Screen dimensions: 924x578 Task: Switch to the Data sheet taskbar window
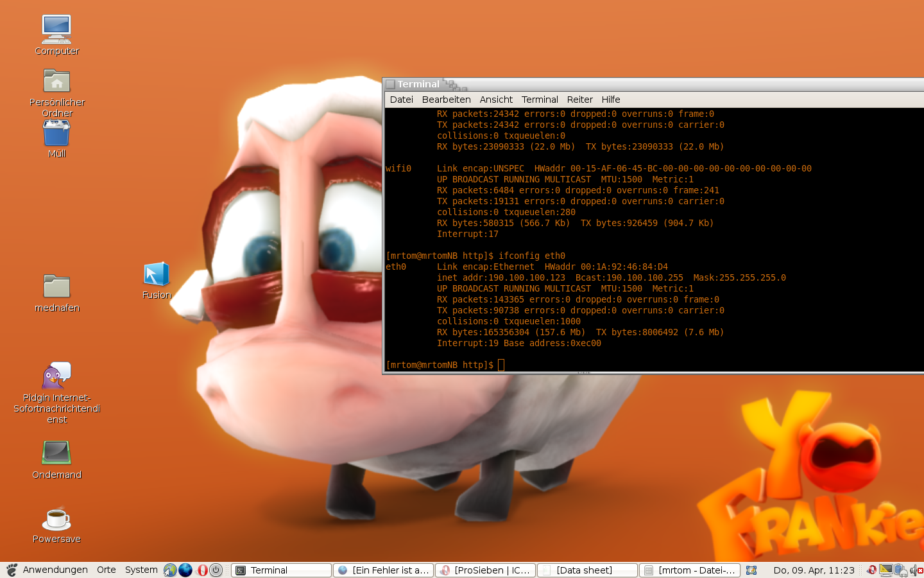click(x=587, y=570)
